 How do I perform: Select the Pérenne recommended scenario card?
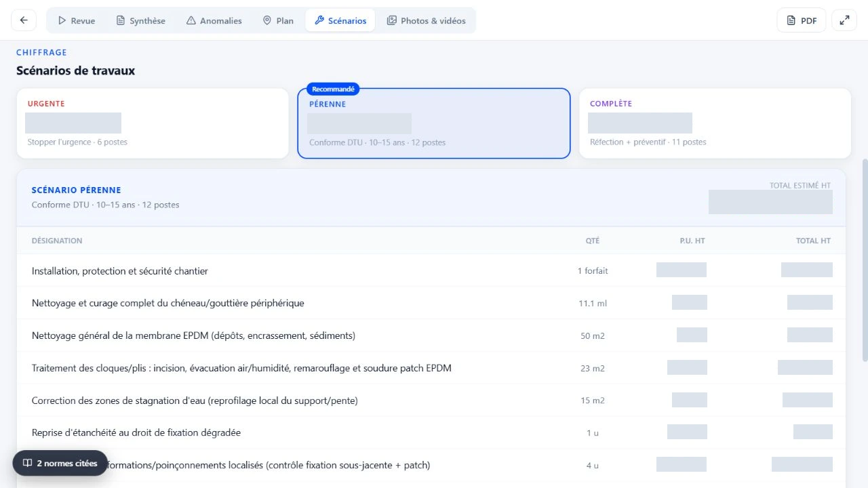434,123
